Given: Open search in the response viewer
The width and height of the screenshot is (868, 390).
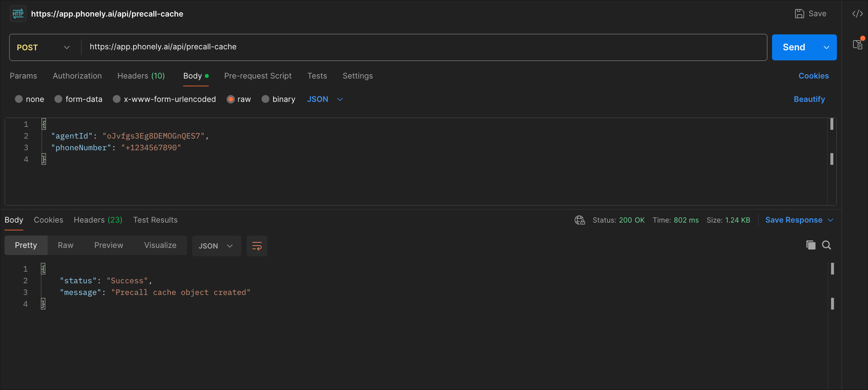Looking at the screenshot, I should pos(827,245).
